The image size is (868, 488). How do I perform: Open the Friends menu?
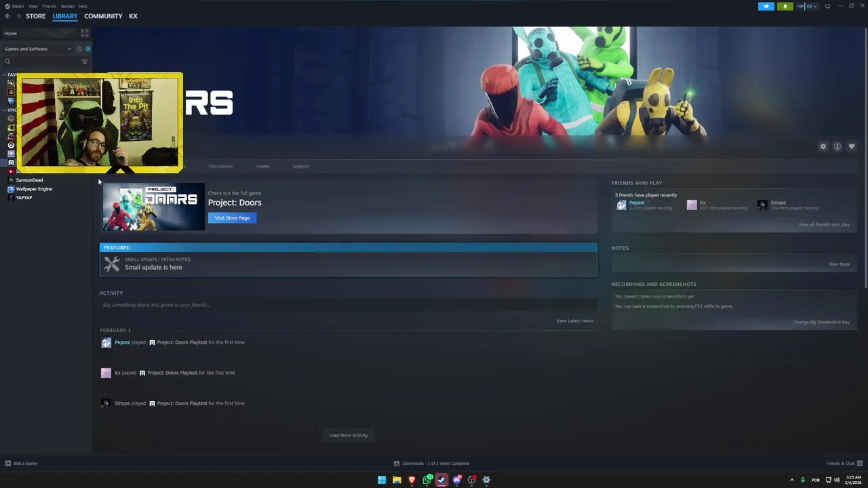(49, 6)
